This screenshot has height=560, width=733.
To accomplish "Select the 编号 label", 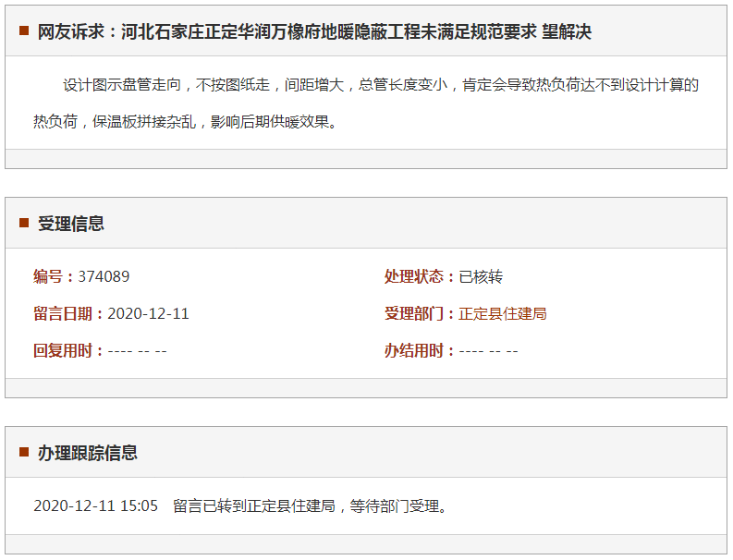I will (x=53, y=276).
